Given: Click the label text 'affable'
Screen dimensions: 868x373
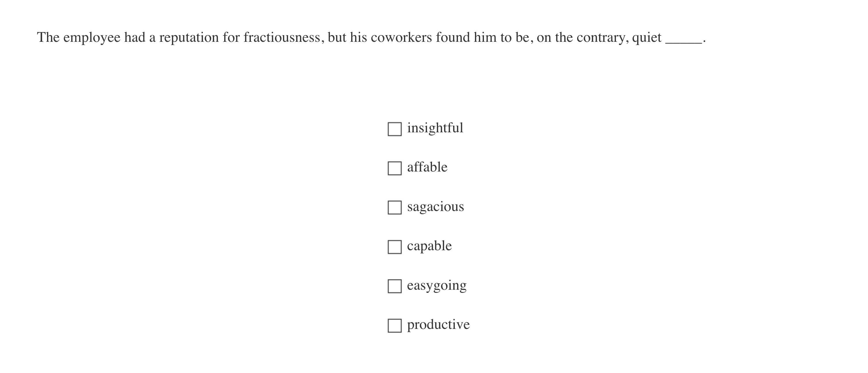Looking at the screenshot, I should point(427,167).
